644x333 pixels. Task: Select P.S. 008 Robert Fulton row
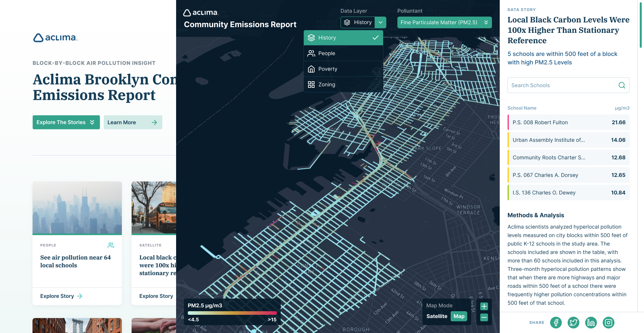568,122
